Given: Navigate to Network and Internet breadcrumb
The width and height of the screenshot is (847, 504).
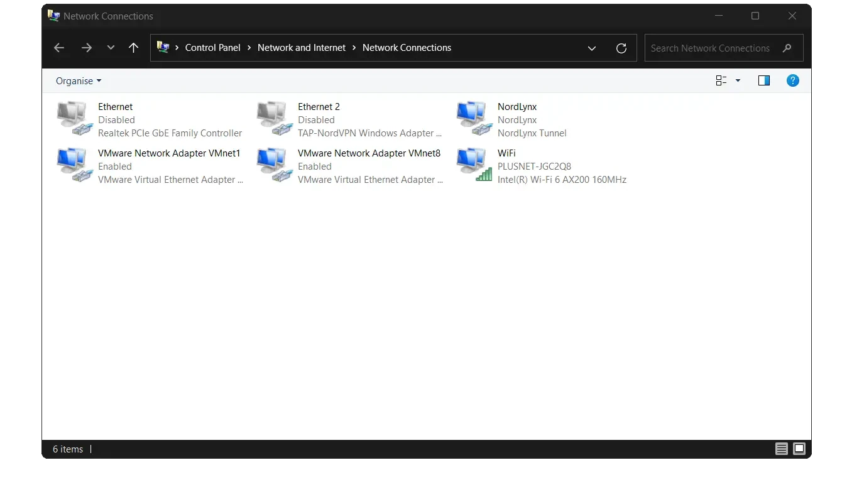Looking at the screenshot, I should pos(302,48).
